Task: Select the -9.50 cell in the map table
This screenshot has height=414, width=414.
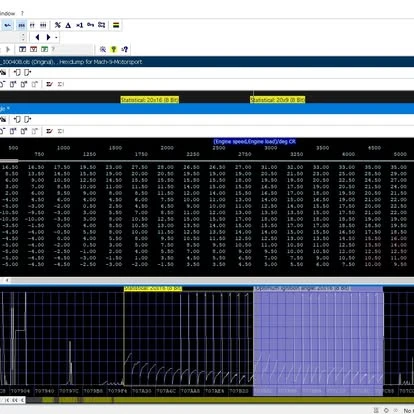Action: coord(36,213)
